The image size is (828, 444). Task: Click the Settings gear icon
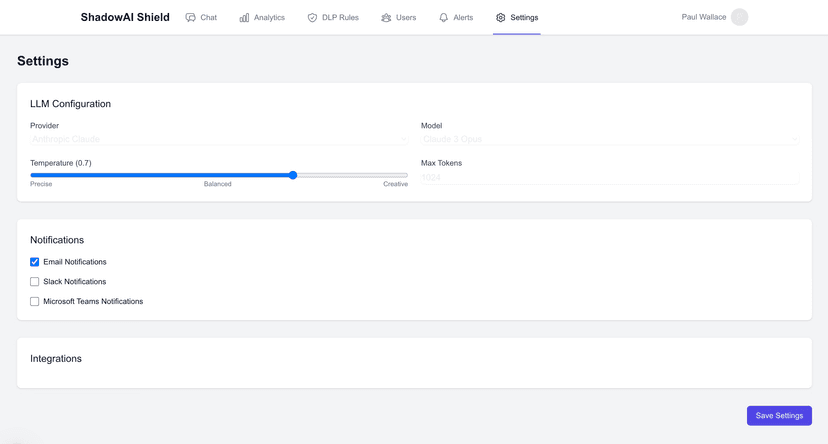(x=501, y=17)
